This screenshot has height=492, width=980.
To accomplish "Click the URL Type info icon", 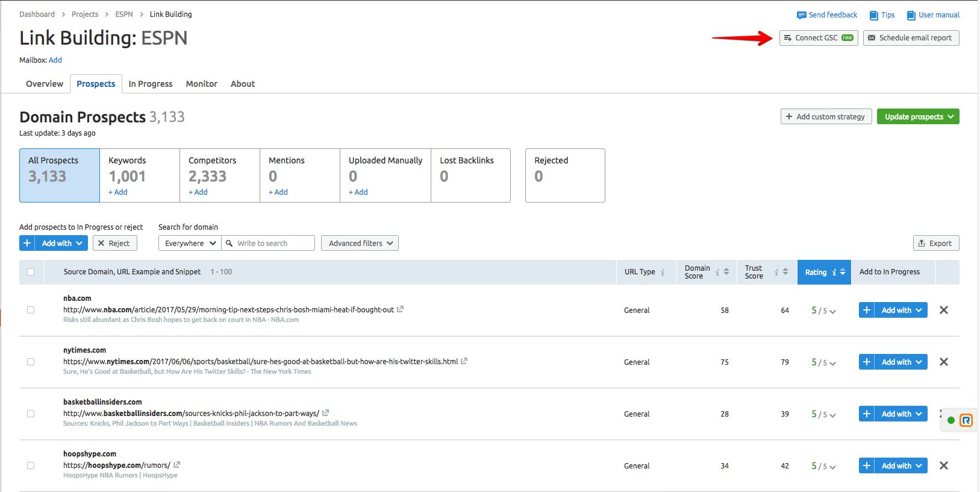I will [x=663, y=273].
